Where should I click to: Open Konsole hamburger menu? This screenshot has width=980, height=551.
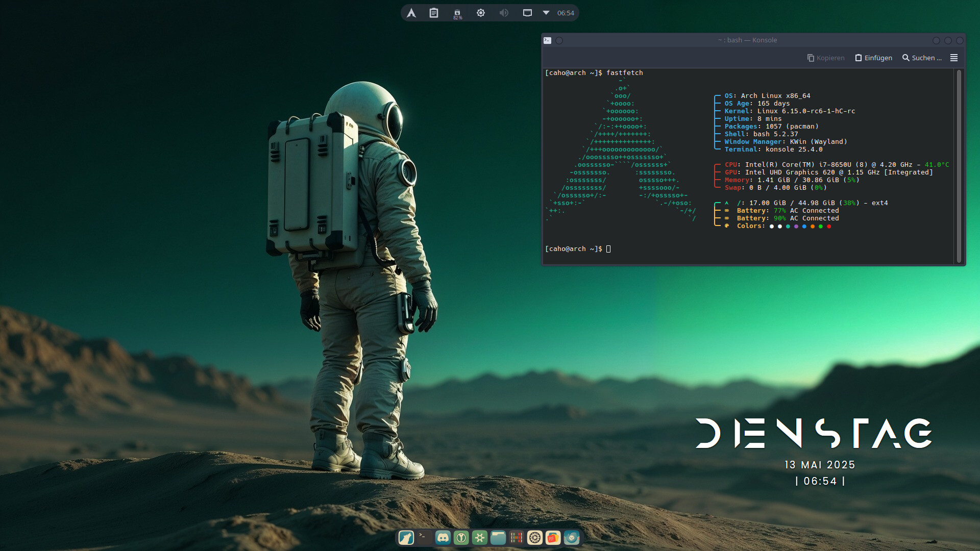(x=954, y=58)
